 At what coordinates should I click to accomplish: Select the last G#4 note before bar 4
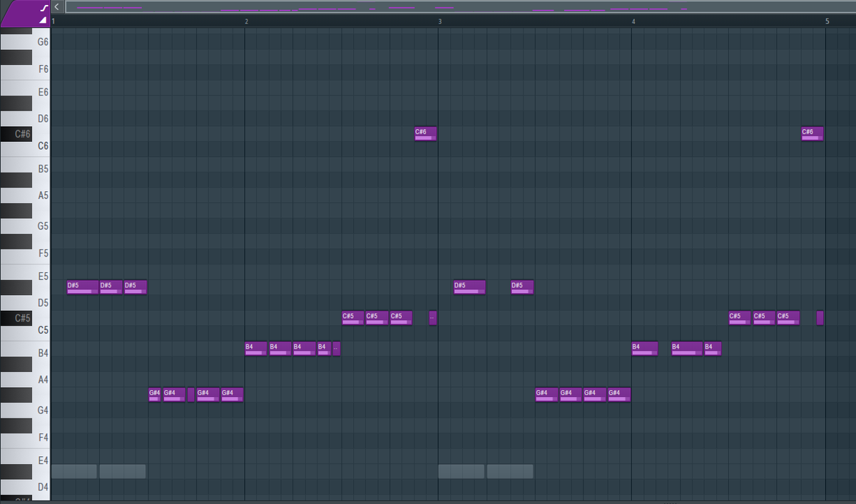(618, 395)
